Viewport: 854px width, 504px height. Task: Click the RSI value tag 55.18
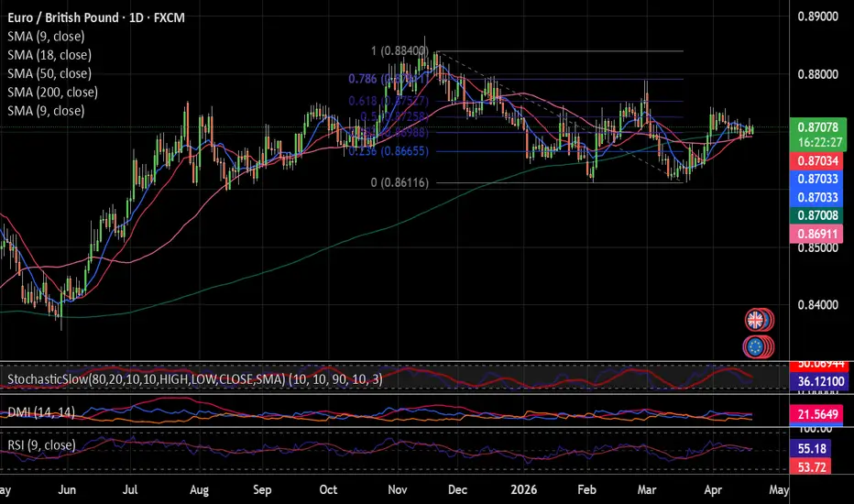pos(812,449)
